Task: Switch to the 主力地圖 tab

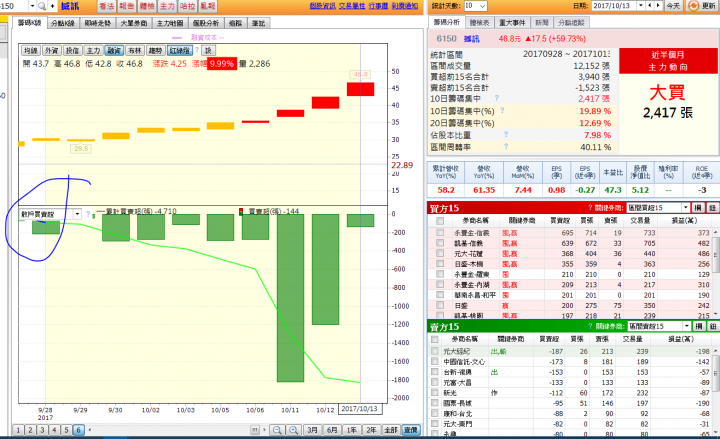Action: [170, 23]
